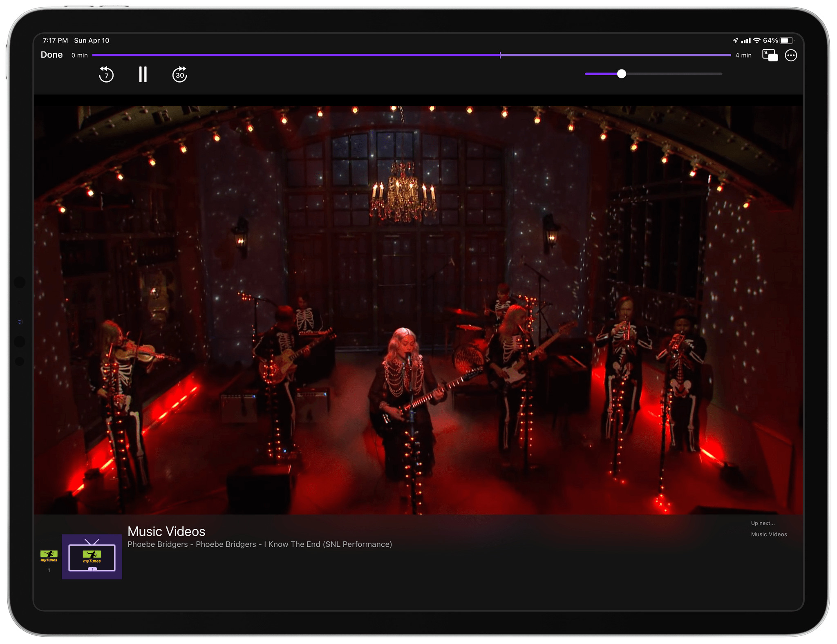Click the battery status icon
Viewport: 837px width, 644px height.
coord(787,40)
